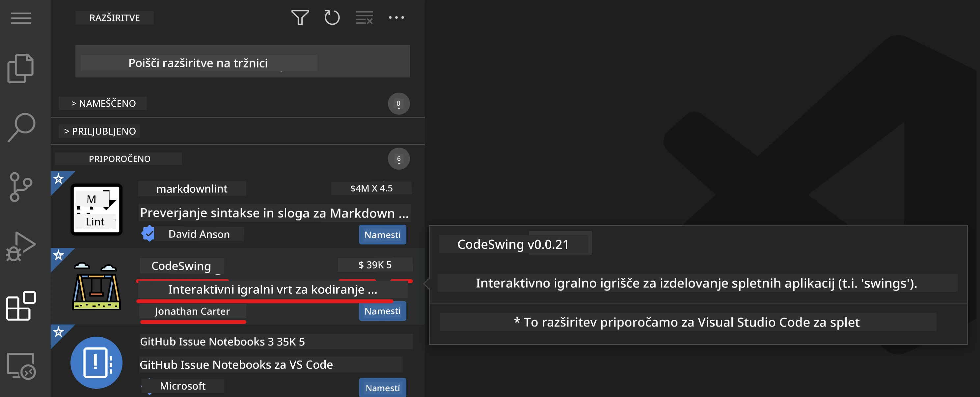This screenshot has width=980, height=397.
Task: Click the hover card 'Interaktivno igralno igrišče' description
Action: point(696,283)
